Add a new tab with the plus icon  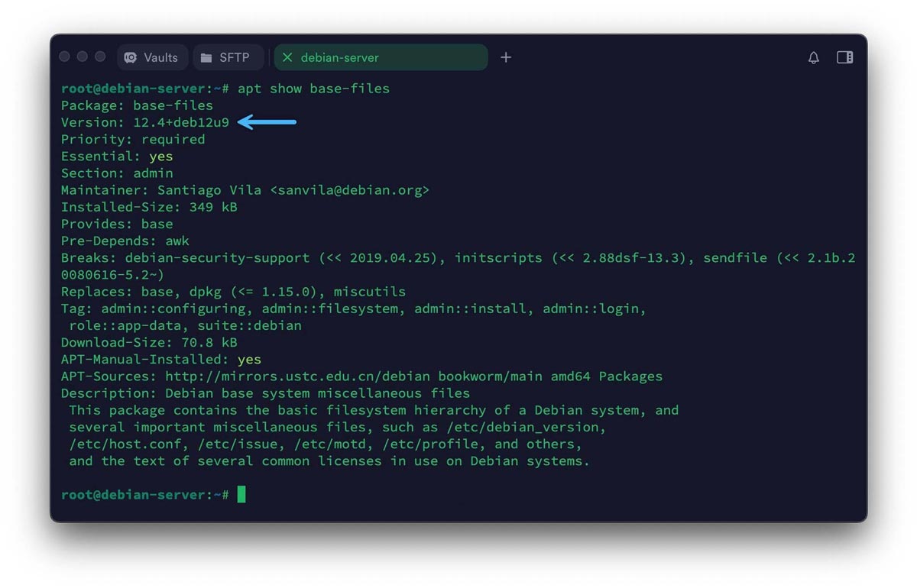pos(506,57)
